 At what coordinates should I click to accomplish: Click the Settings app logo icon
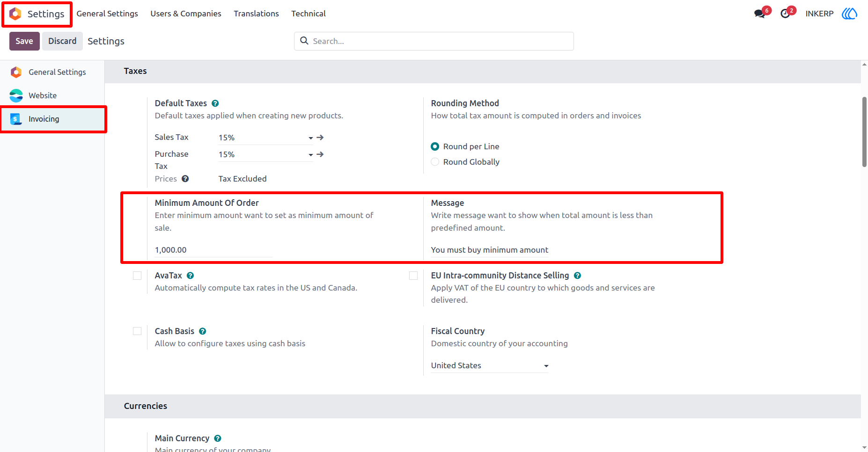pos(15,14)
